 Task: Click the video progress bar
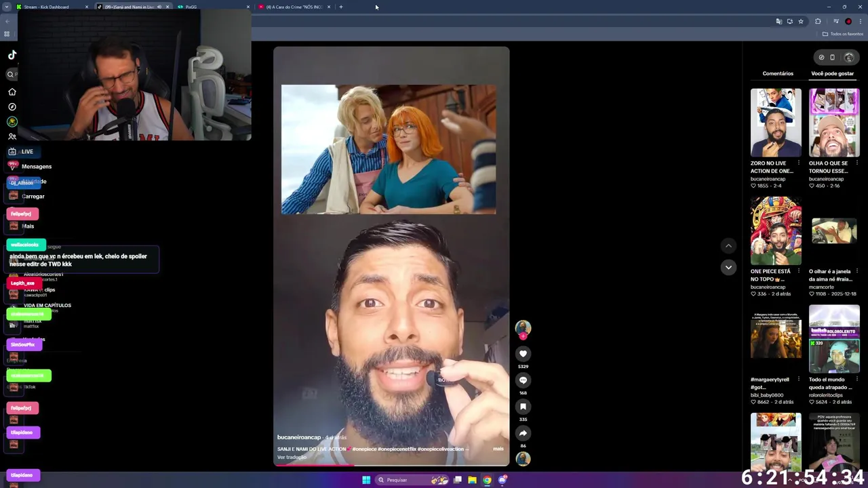pos(391,465)
